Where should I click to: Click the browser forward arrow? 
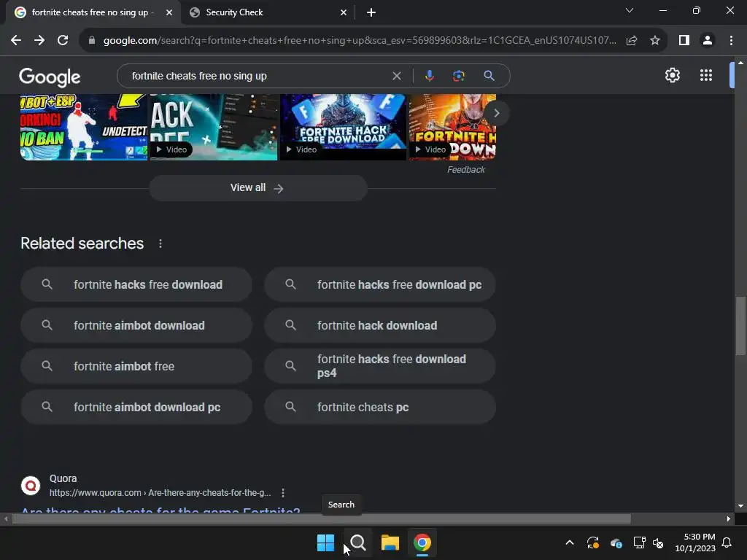tap(39, 41)
